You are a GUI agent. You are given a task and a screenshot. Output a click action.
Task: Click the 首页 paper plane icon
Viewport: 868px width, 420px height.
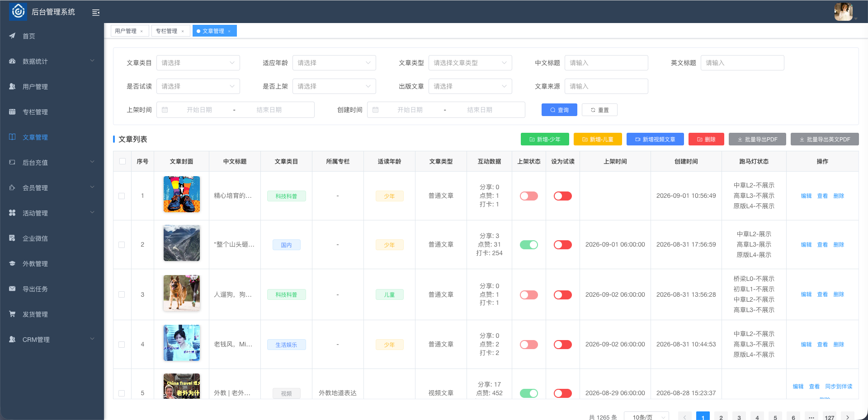click(x=12, y=36)
